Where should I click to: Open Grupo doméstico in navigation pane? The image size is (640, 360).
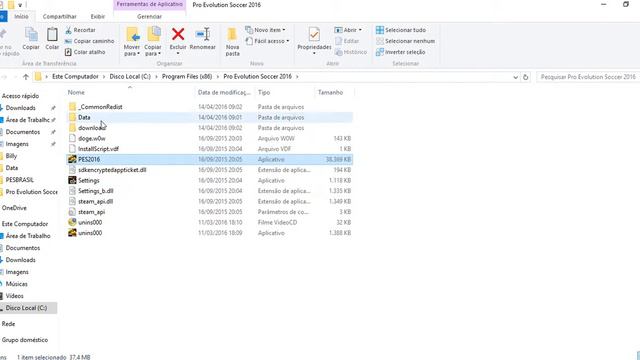24,340
